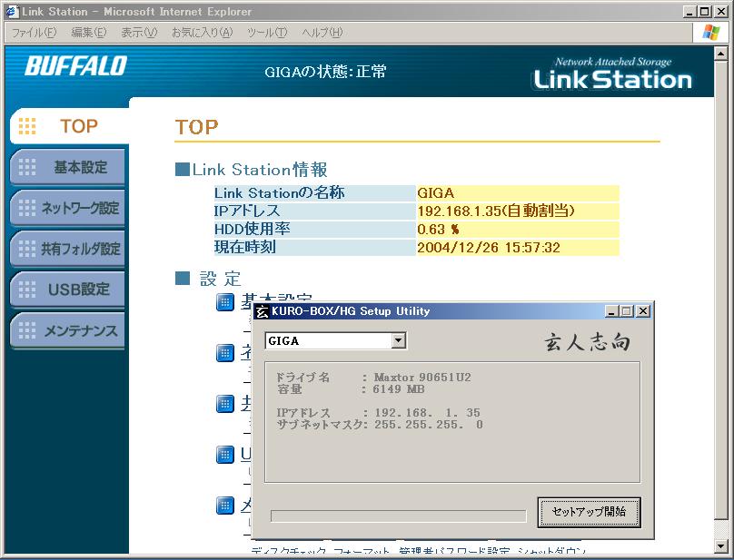Click the HDD使用率 label cell
Viewport: 734px width, 560px height.
pyautogui.click(x=314, y=230)
